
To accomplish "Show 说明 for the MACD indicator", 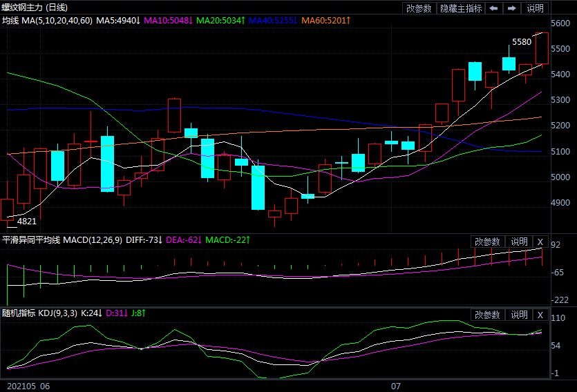I will (519, 242).
